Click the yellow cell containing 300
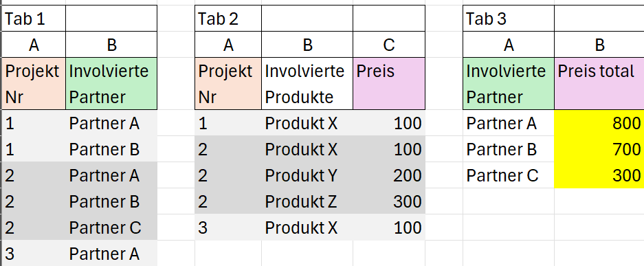Screen dimensions: 644x266 coord(599,175)
